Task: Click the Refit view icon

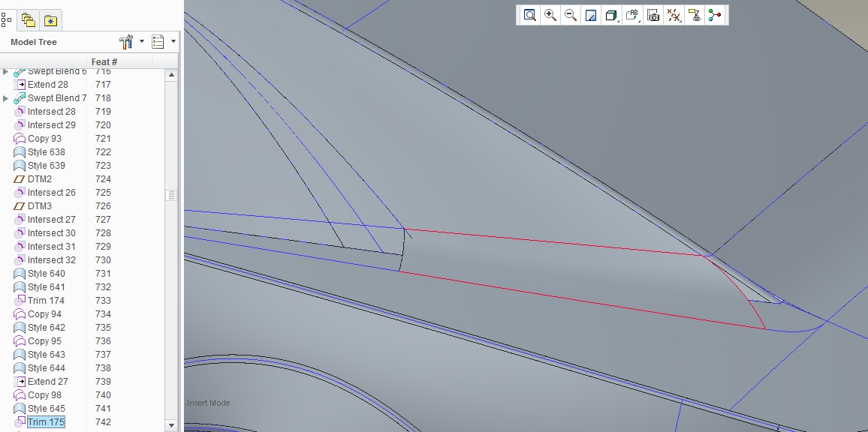Action: click(530, 15)
